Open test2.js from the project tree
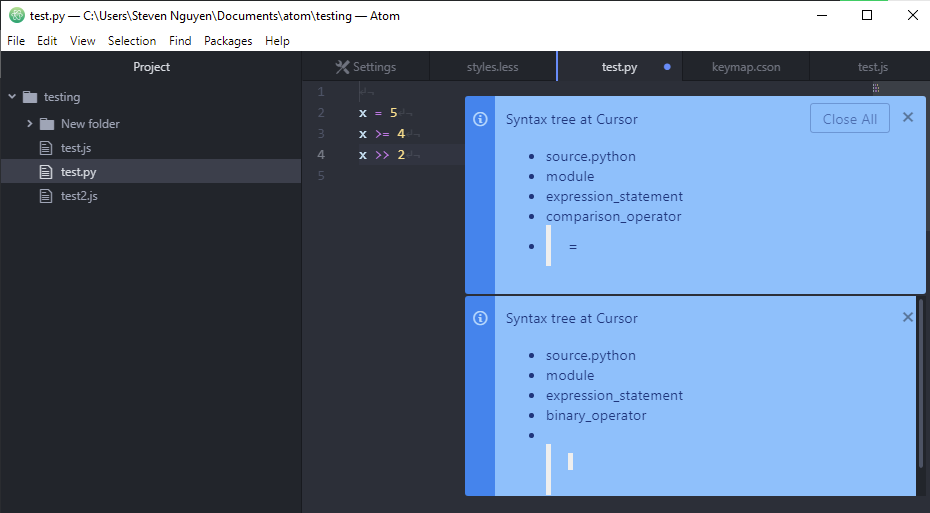The image size is (930, 513). point(79,196)
